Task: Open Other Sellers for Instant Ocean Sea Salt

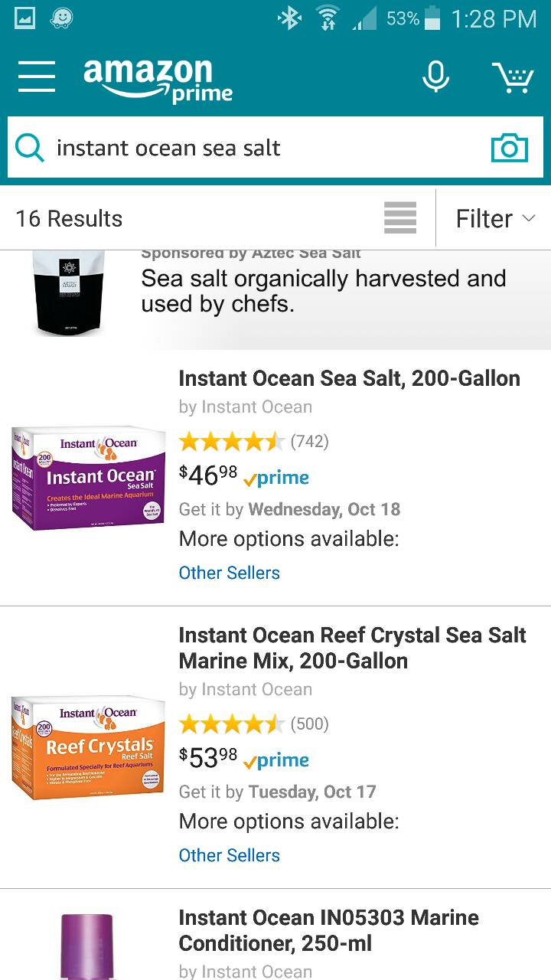Action: (x=229, y=573)
